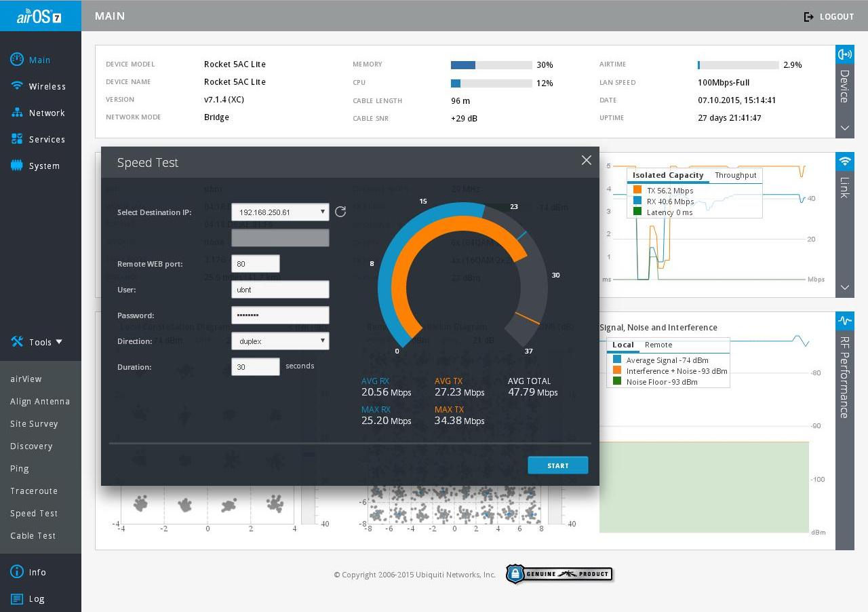Collapse the Device panel chevron
868x612 pixels.
tap(845, 128)
